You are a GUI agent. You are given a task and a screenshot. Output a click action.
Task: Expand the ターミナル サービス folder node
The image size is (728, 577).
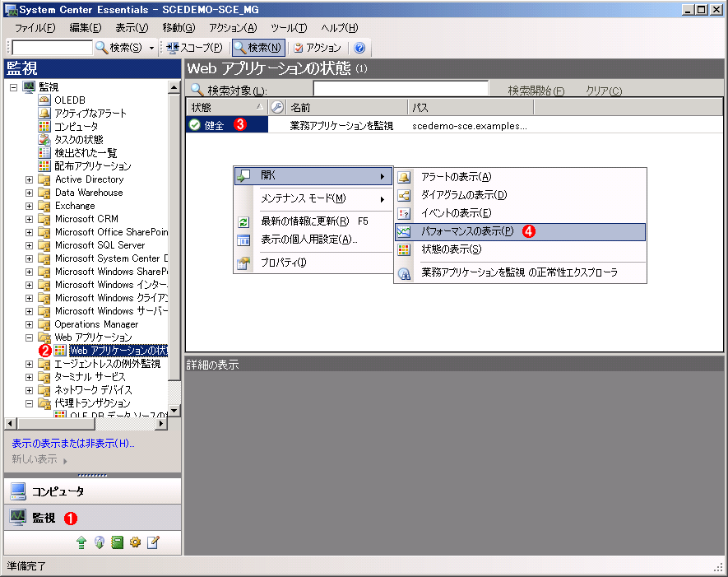pyautogui.click(x=30, y=377)
